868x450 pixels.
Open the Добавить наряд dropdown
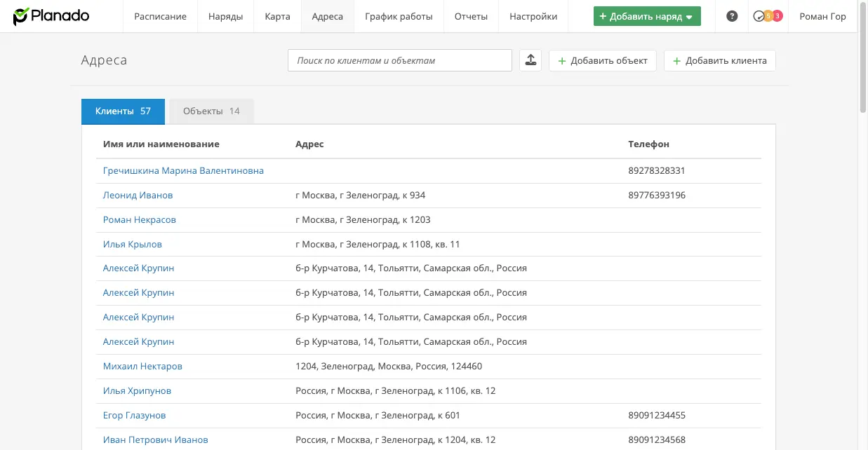(x=647, y=16)
